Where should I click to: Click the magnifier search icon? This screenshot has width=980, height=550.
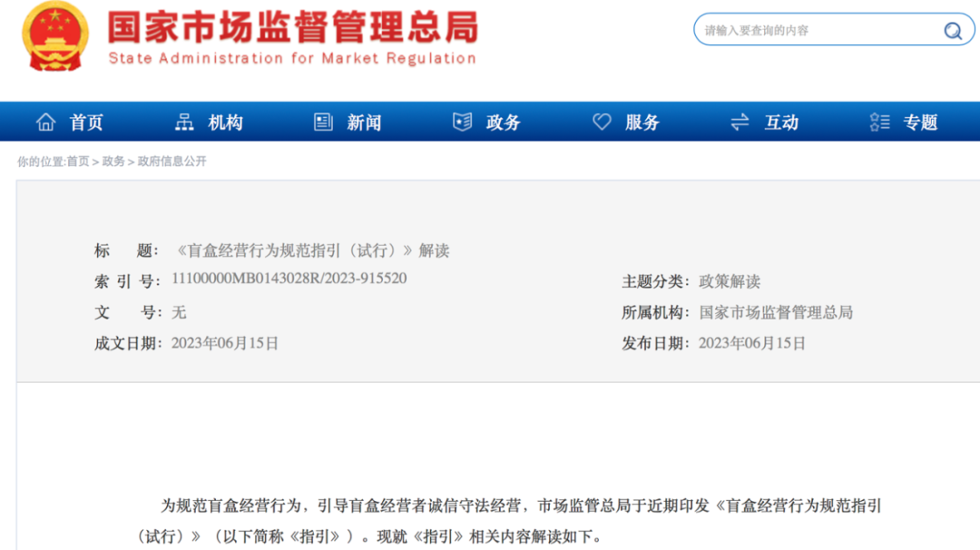pyautogui.click(x=952, y=31)
